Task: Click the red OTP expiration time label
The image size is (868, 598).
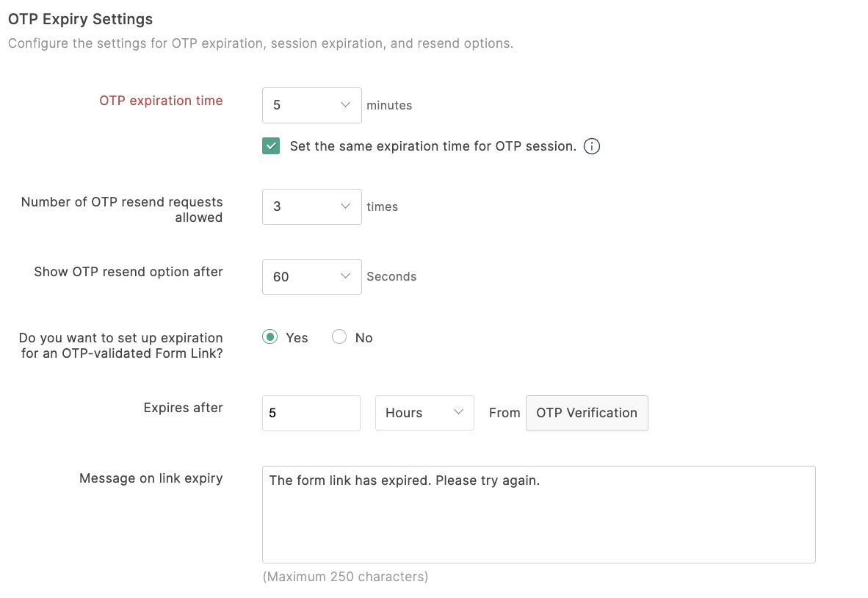Action: (161, 101)
